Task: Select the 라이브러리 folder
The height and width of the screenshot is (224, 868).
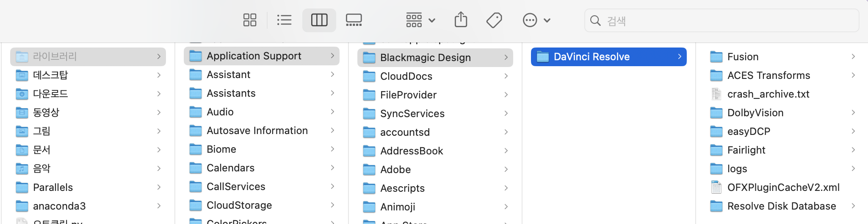Action: point(88,56)
